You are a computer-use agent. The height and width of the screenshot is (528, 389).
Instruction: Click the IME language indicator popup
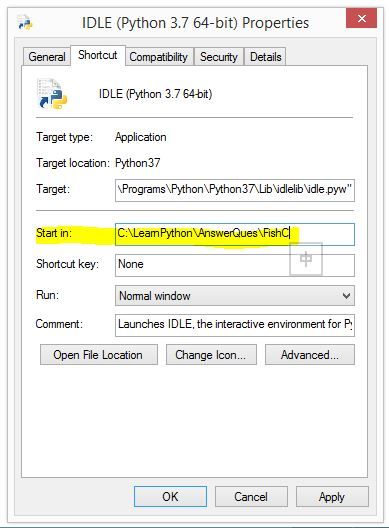pyautogui.click(x=306, y=259)
